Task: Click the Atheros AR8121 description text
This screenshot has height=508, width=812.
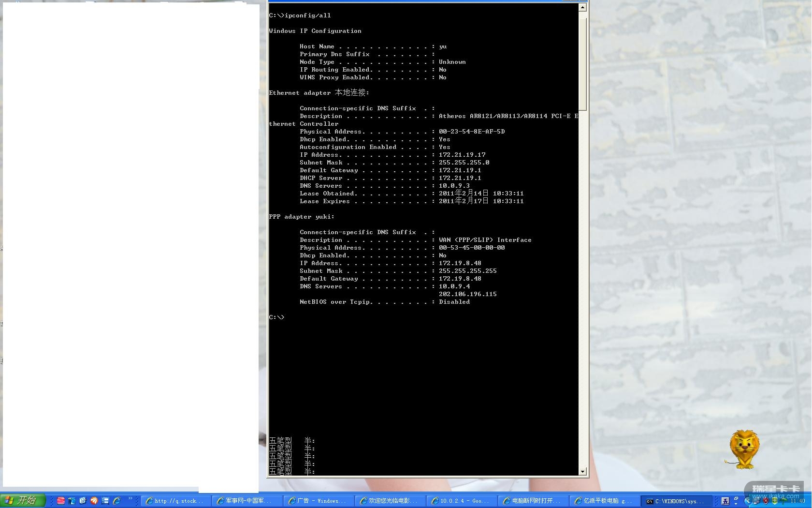Action: click(508, 116)
